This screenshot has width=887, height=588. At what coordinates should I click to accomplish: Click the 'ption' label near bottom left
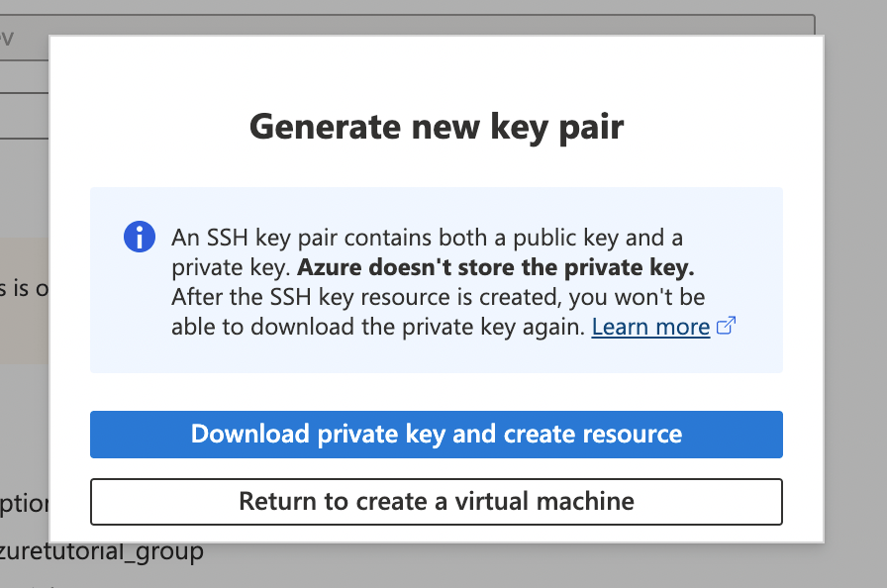(25, 504)
